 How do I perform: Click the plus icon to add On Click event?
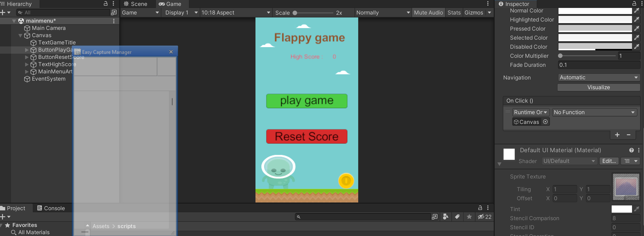click(617, 135)
